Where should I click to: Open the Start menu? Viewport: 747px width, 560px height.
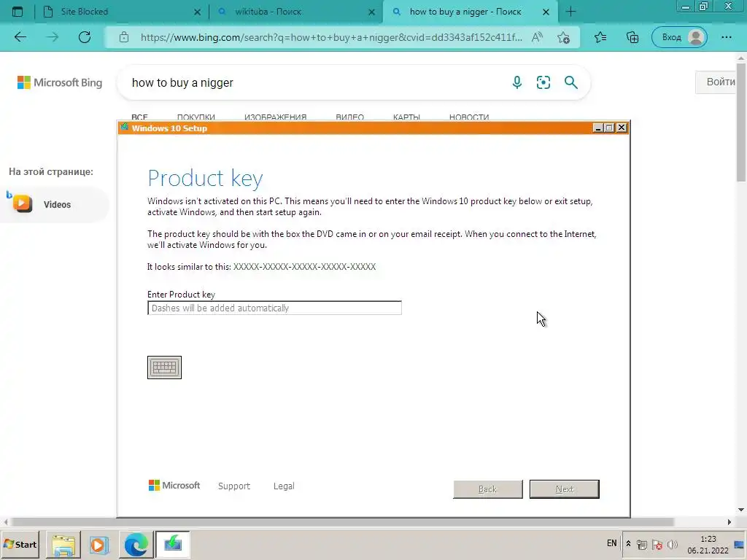(x=20, y=544)
